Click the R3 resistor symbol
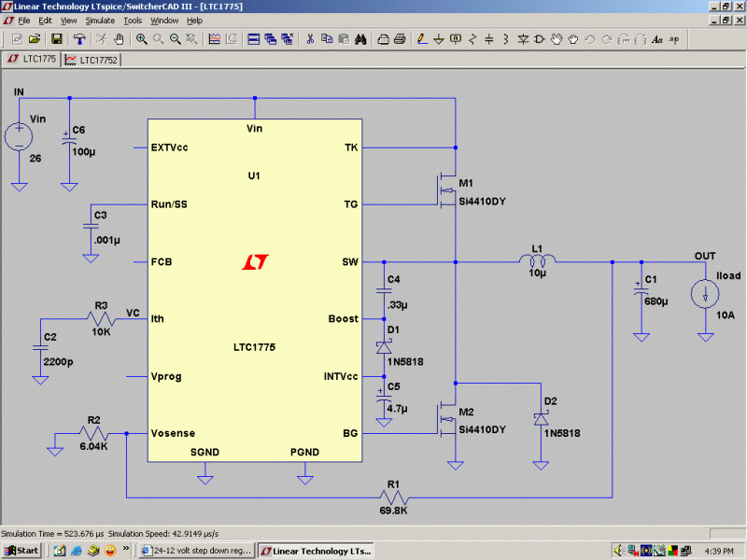Image resolution: width=747 pixels, height=560 pixels. coord(101,318)
